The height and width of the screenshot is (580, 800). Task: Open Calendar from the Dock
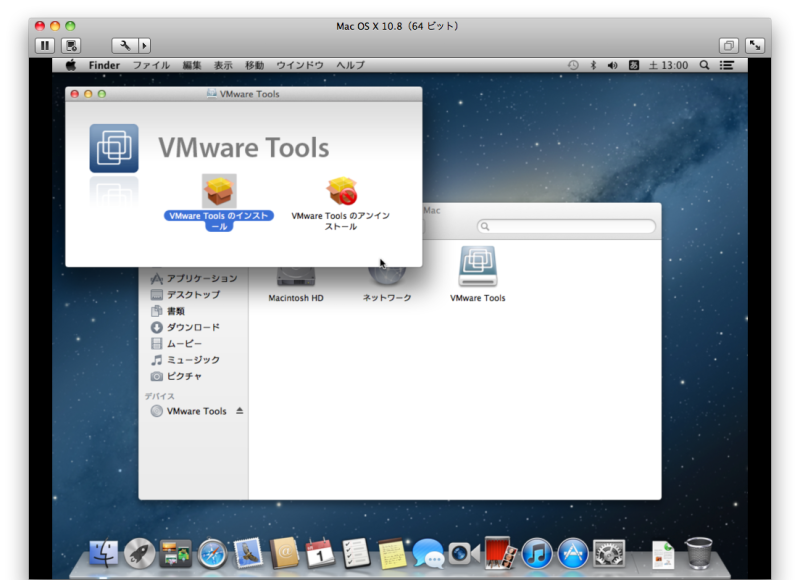tap(320, 553)
